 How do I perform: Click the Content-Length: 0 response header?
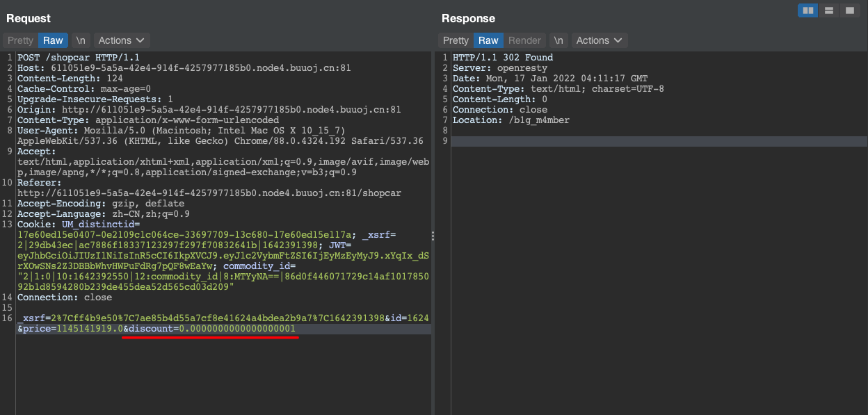pyautogui.click(x=500, y=99)
